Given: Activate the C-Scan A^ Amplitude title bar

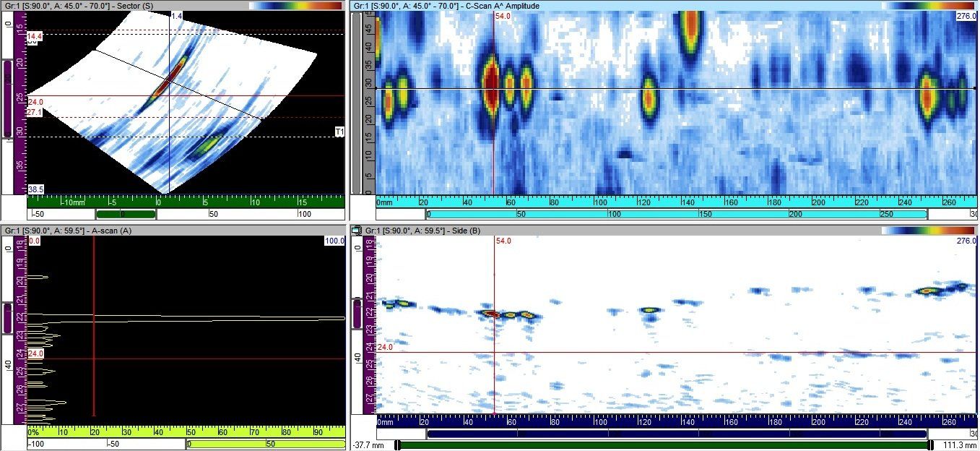Looking at the screenshot, I should [x=664, y=6].
